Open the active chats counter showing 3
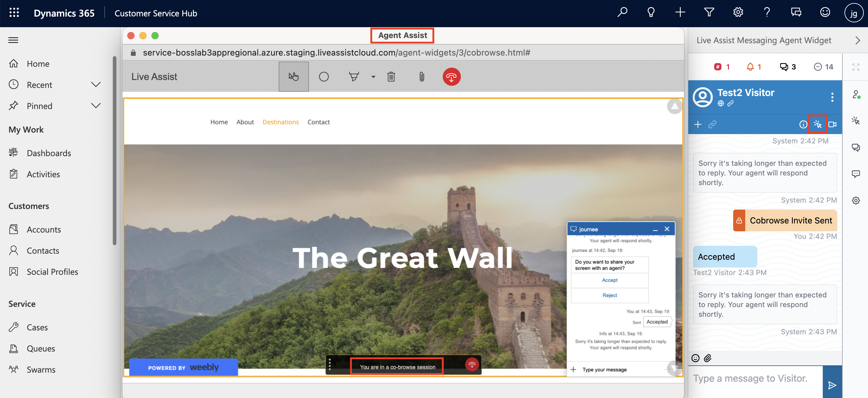The height and width of the screenshot is (398, 868). pos(788,67)
